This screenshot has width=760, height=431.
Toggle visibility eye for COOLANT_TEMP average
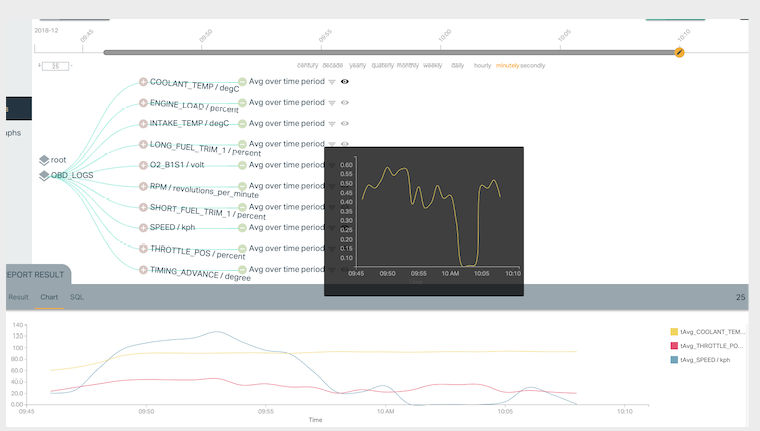point(345,82)
